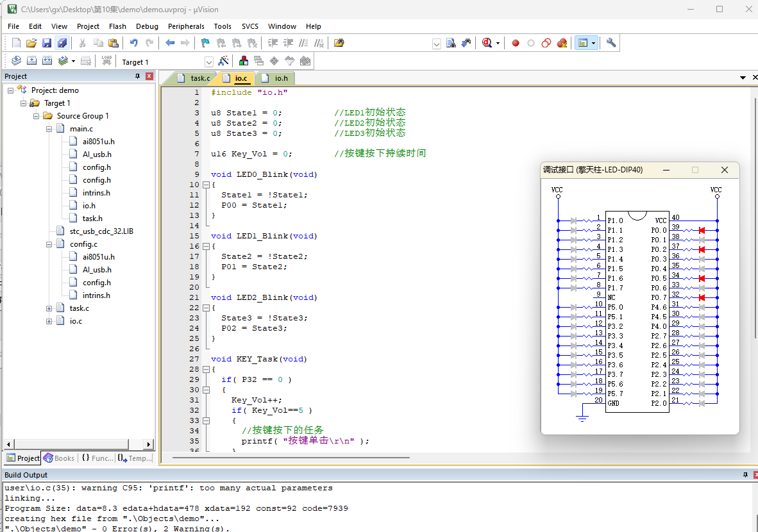
Task: Open the Find combo box dropdown
Action: pos(437,44)
